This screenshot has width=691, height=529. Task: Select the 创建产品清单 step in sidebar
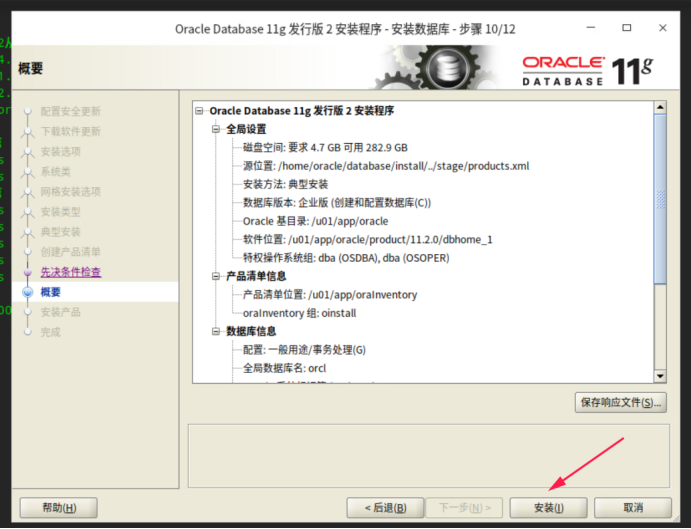coord(71,252)
